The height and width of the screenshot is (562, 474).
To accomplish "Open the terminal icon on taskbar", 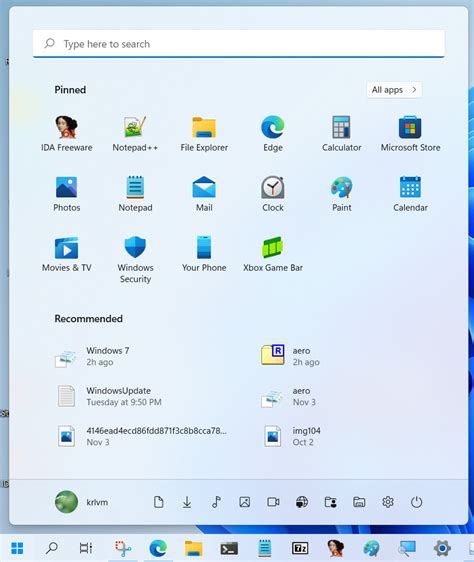I will pos(229,548).
